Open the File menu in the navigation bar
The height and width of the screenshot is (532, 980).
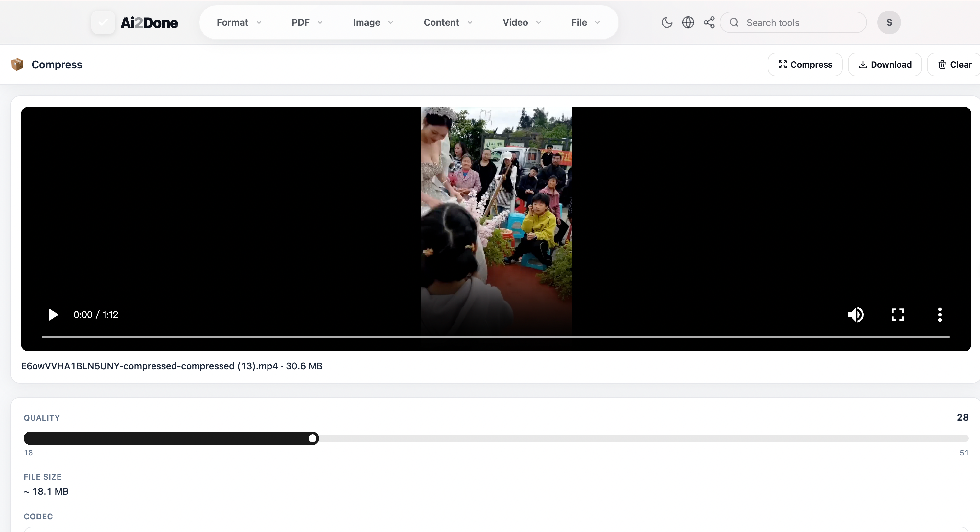pos(586,22)
